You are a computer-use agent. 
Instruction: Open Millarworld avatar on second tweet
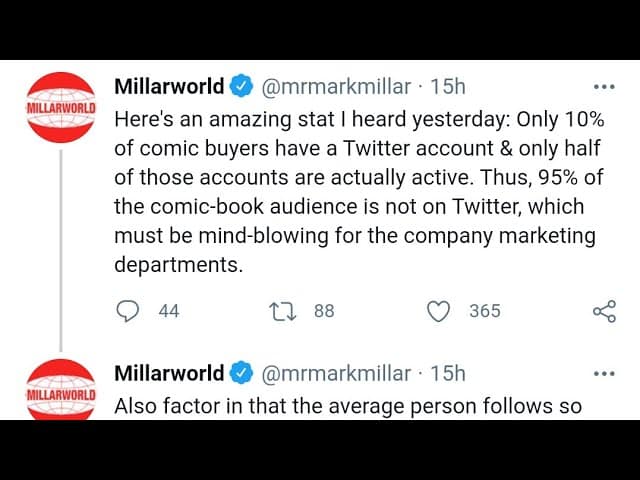click(62, 391)
